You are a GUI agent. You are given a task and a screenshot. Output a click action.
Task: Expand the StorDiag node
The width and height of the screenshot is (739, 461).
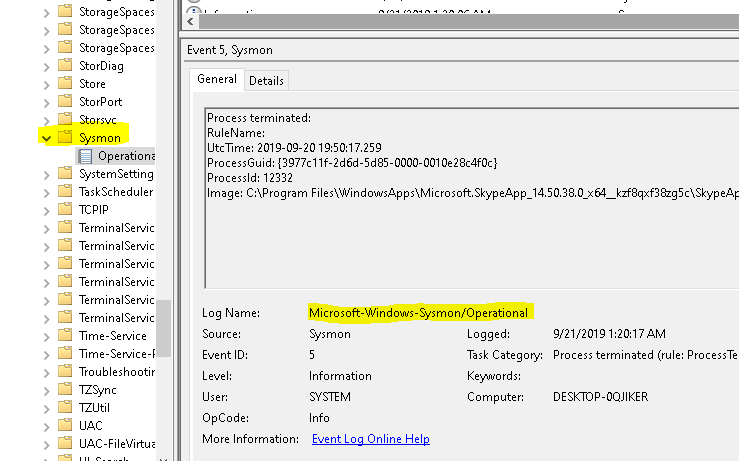pos(47,67)
